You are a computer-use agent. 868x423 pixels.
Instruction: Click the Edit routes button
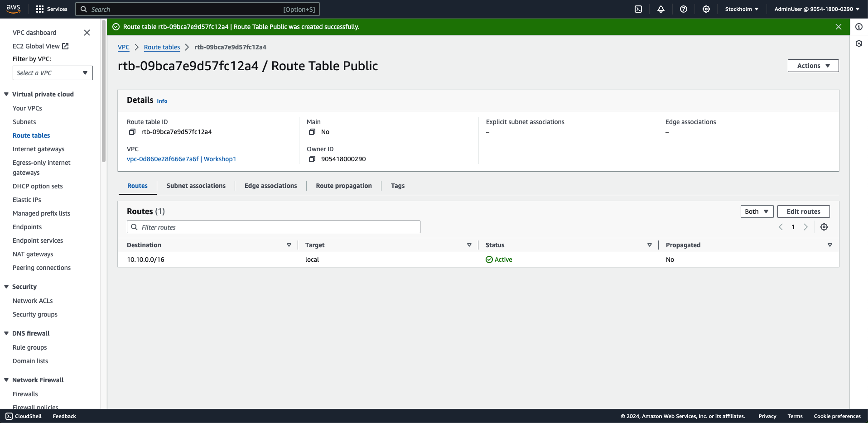point(803,211)
